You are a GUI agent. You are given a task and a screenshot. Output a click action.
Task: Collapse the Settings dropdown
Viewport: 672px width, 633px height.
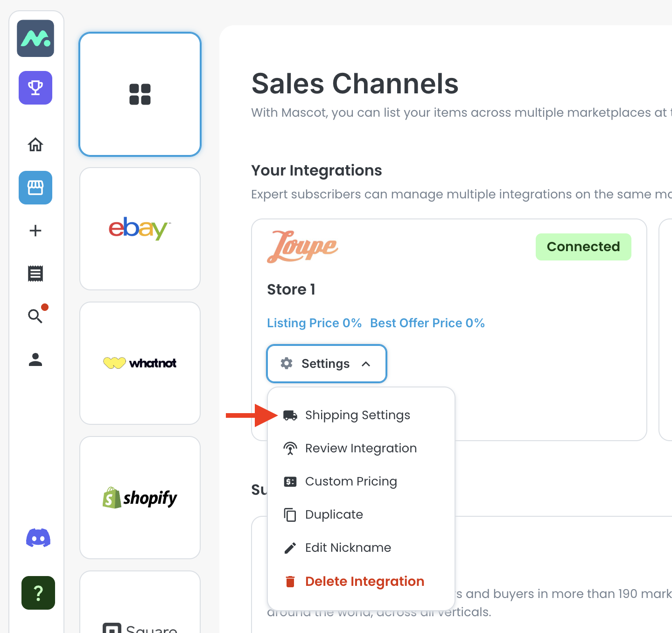(x=326, y=364)
